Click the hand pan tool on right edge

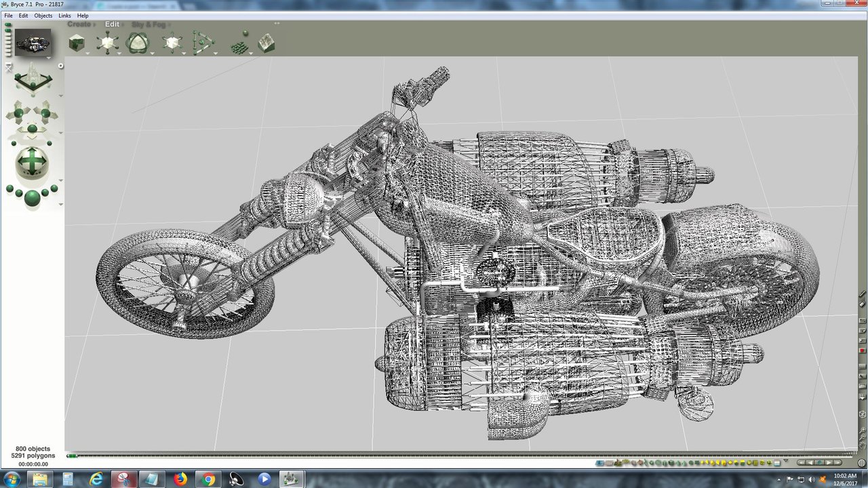click(x=863, y=445)
